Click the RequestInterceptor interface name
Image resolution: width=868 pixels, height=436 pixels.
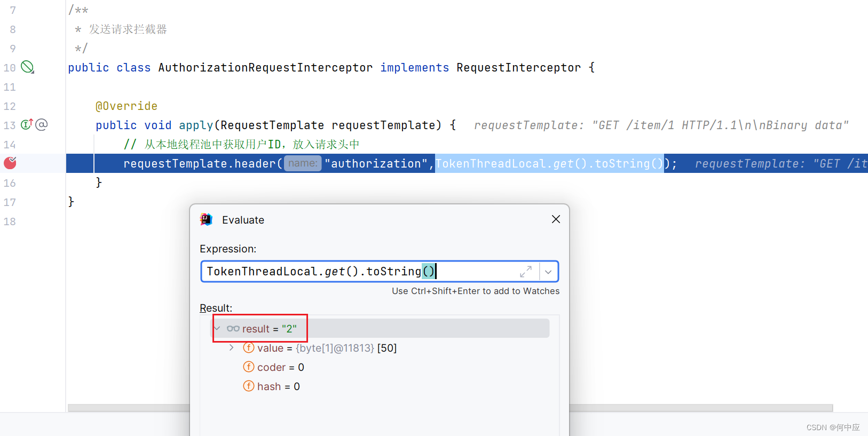coord(518,67)
